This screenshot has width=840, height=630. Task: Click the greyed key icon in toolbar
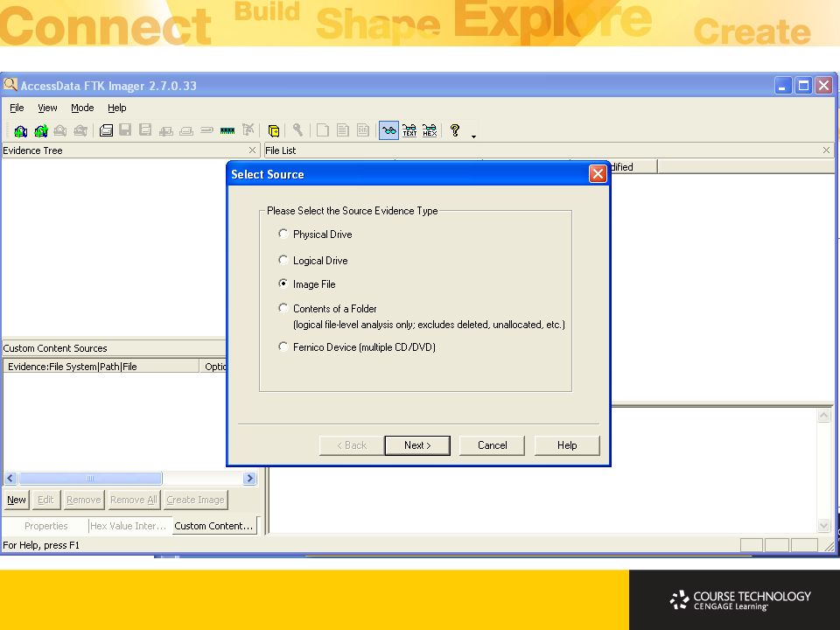pos(297,130)
